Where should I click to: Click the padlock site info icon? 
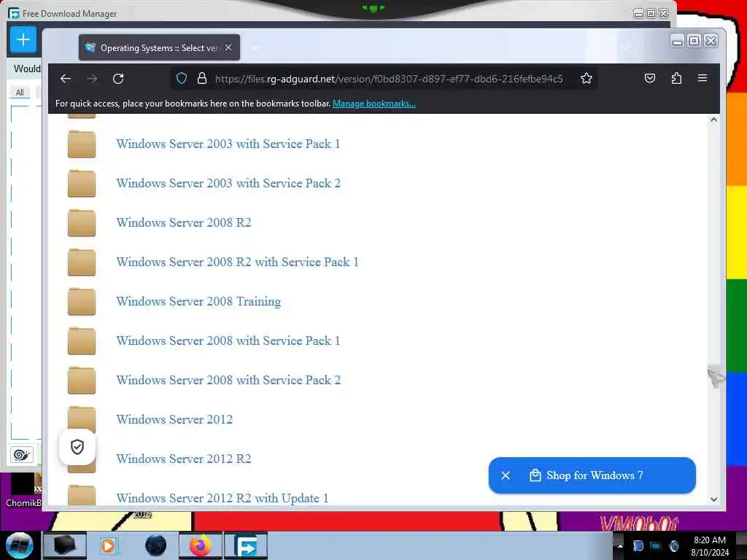202,79
